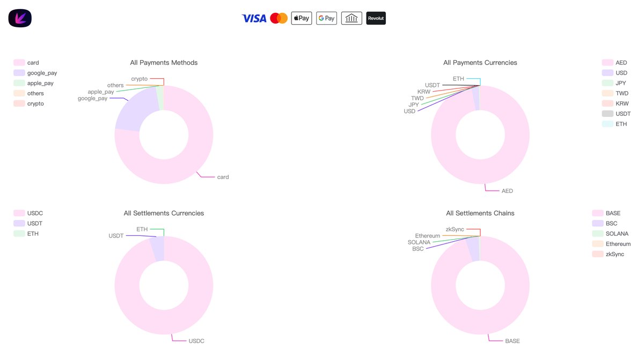Click the purple BSC slice in Settlements Chains
The width and height of the screenshot is (644, 363).
coord(473,249)
